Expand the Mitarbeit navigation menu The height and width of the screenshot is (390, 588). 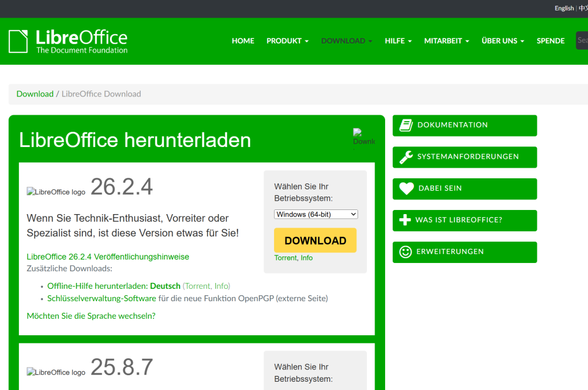click(x=447, y=41)
